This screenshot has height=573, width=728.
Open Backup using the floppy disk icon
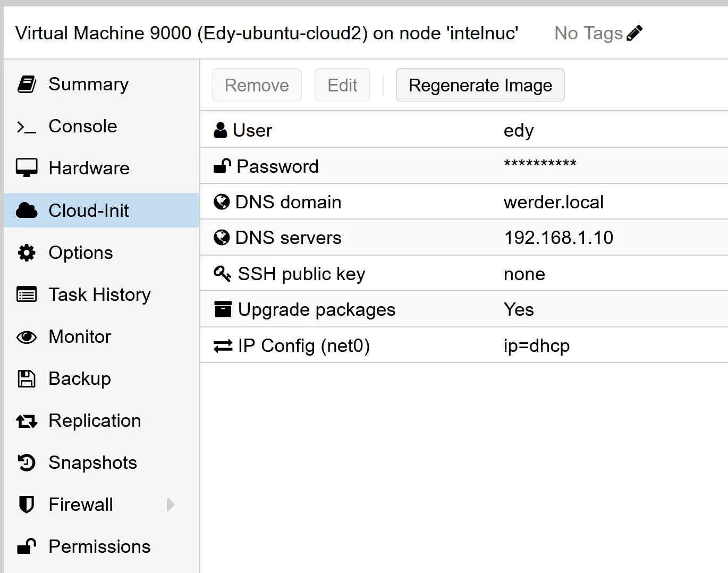[x=26, y=378]
